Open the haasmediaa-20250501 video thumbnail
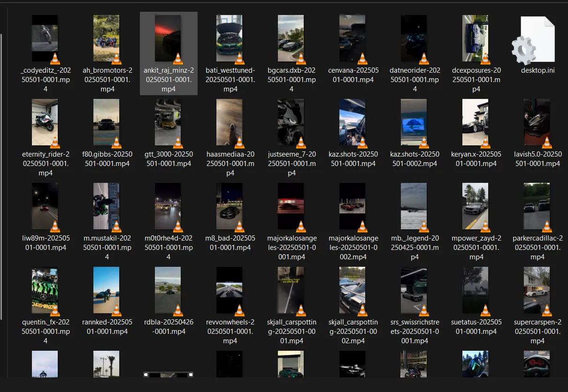568x392 pixels. click(230, 122)
